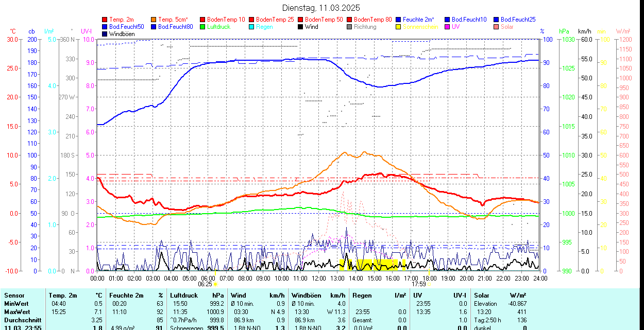This screenshot has width=644, height=330.
Task: Select the BodenTemp 25 legend label
Action: point(275,20)
